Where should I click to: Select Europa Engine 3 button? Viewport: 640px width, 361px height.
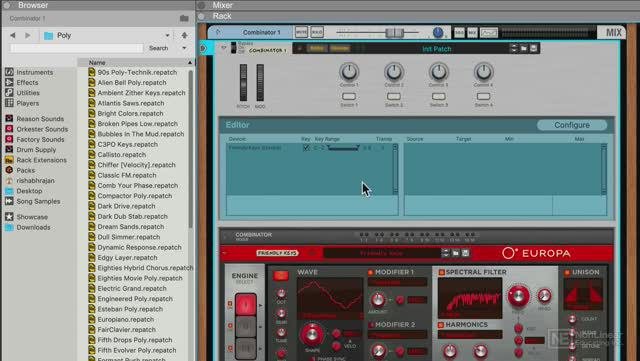pyautogui.click(x=246, y=348)
